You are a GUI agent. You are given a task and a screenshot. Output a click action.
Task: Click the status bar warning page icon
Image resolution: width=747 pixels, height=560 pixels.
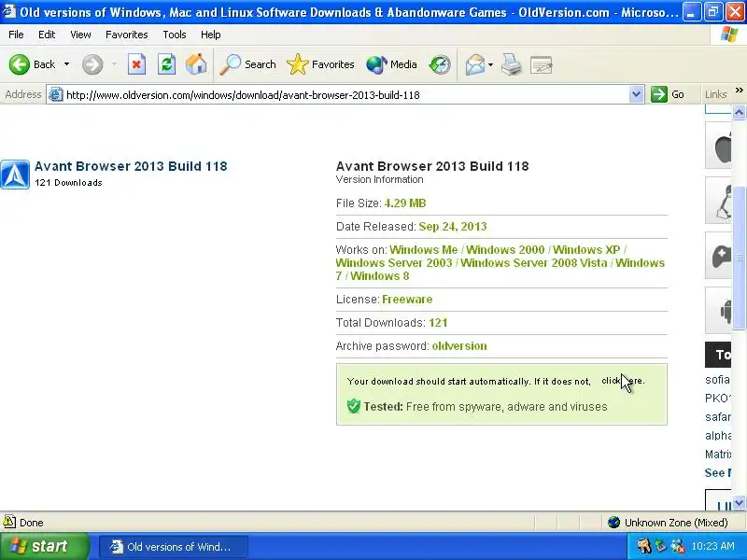(9, 522)
